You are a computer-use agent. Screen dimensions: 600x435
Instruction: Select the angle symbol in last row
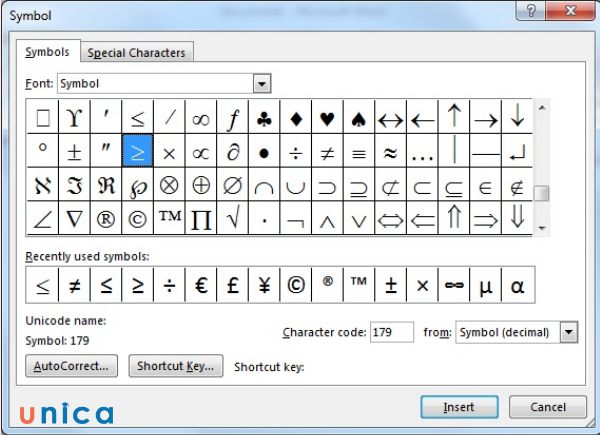[42, 218]
